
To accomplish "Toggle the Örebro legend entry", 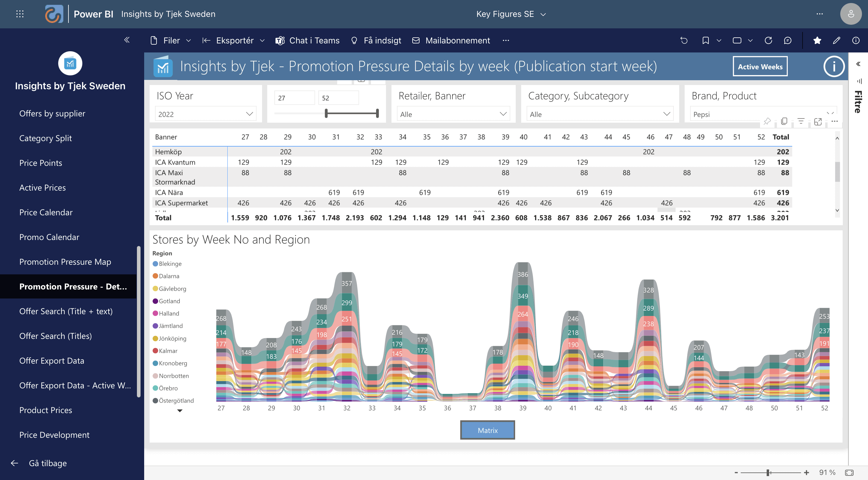I will click(x=168, y=388).
